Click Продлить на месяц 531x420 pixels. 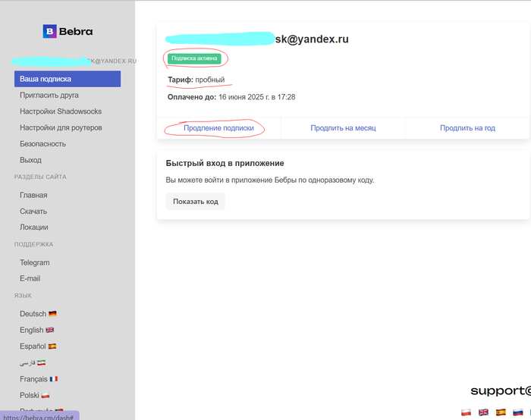tap(343, 128)
